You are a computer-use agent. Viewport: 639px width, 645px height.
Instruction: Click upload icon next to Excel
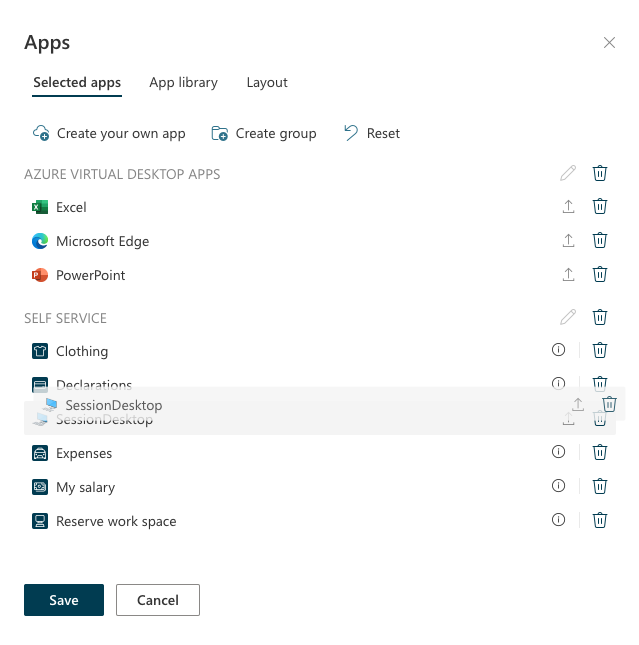click(x=568, y=207)
